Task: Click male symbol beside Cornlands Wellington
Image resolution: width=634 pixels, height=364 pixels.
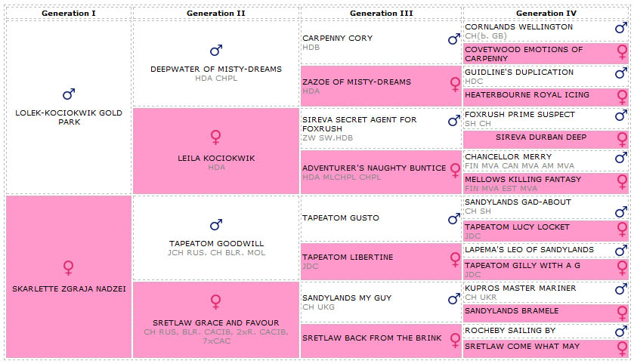Action: (x=621, y=29)
